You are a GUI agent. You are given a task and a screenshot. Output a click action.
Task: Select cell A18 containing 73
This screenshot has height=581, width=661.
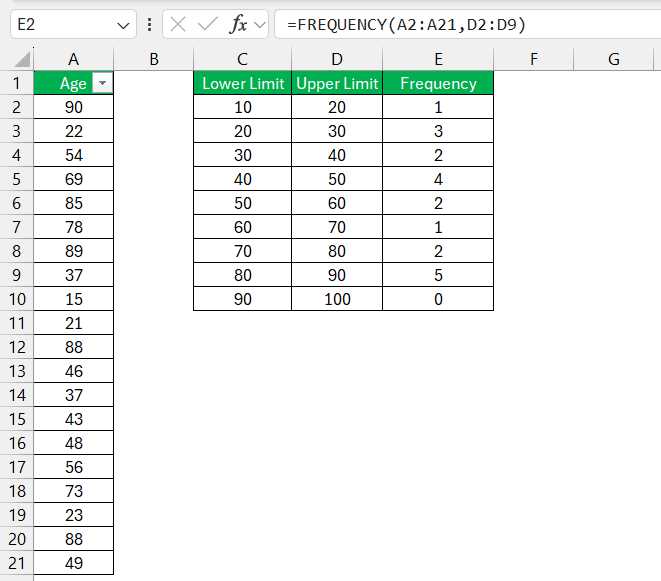pyautogui.click(x=73, y=491)
